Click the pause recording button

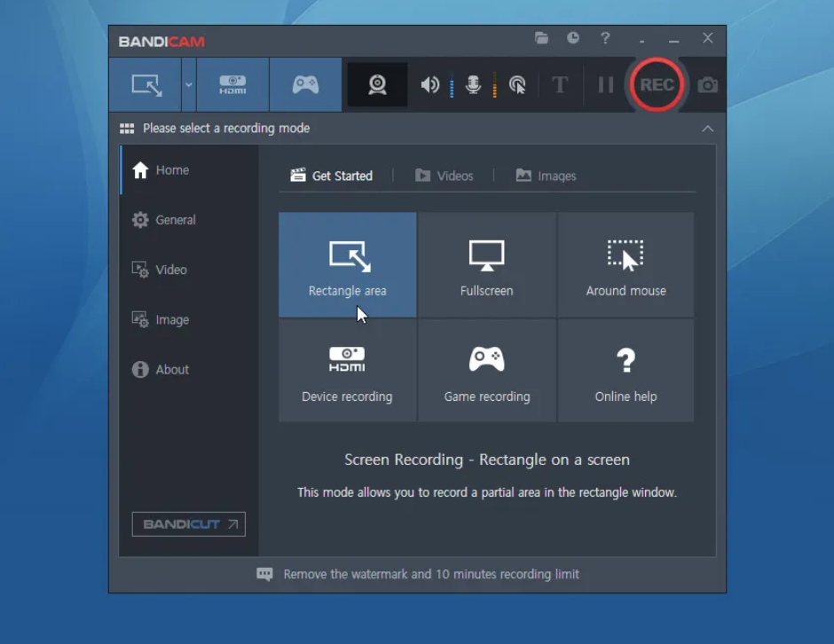click(605, 85)
